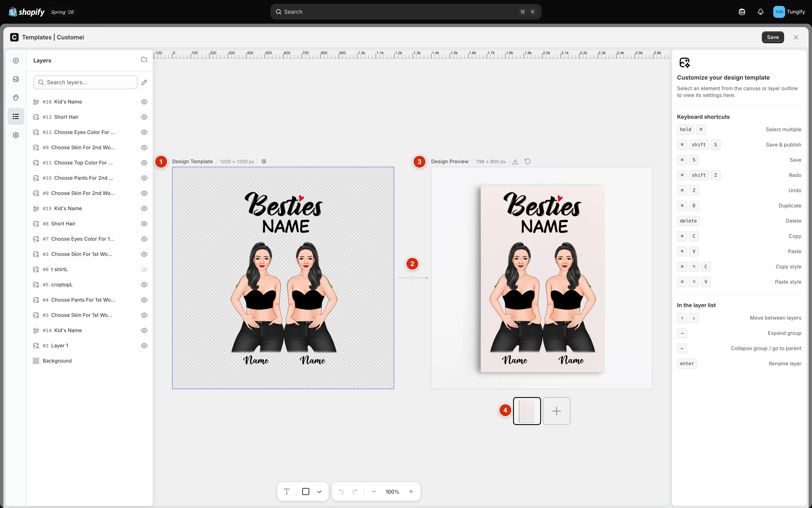The width and height of the screenshot is (812, 508).
Task: Click the 100% zoom level value
Action: (392, 492)
